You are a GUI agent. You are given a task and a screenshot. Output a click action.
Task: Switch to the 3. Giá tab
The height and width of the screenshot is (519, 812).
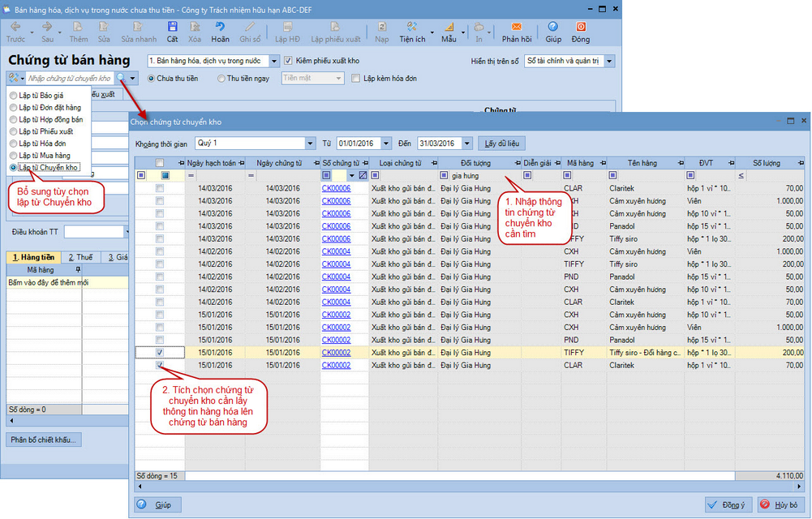click(116, 257)
